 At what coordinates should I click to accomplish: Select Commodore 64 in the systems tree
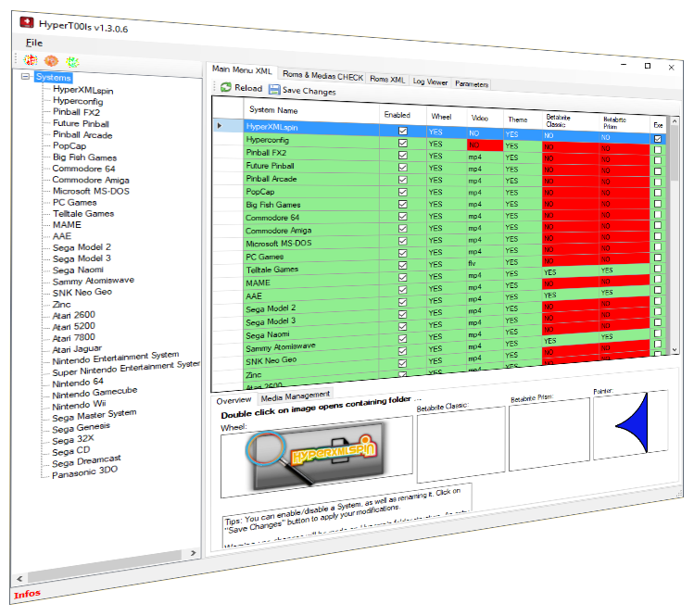pyautogui.click(x=83, y=169)
